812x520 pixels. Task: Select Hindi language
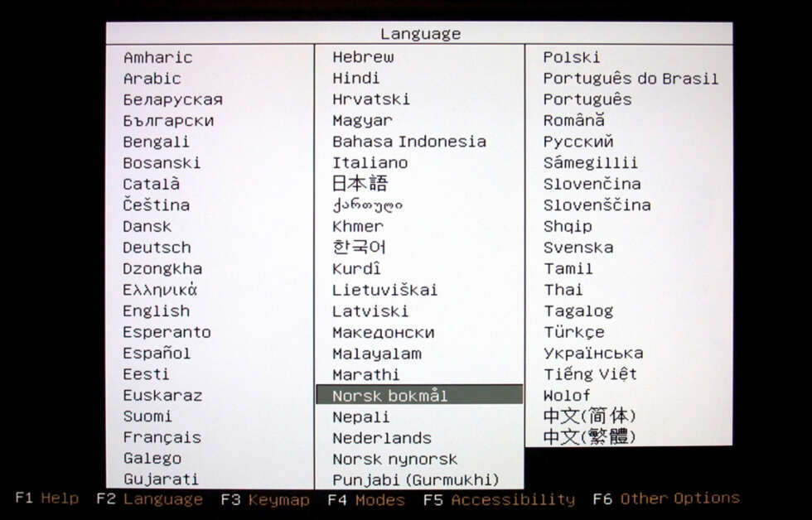click(x=355, y=78)
